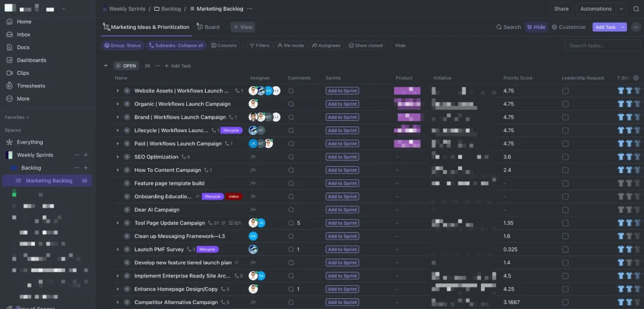Tick Leadership Request box for SEO Optimization
This screenshot has width=644, height=309.
[565, 157]
